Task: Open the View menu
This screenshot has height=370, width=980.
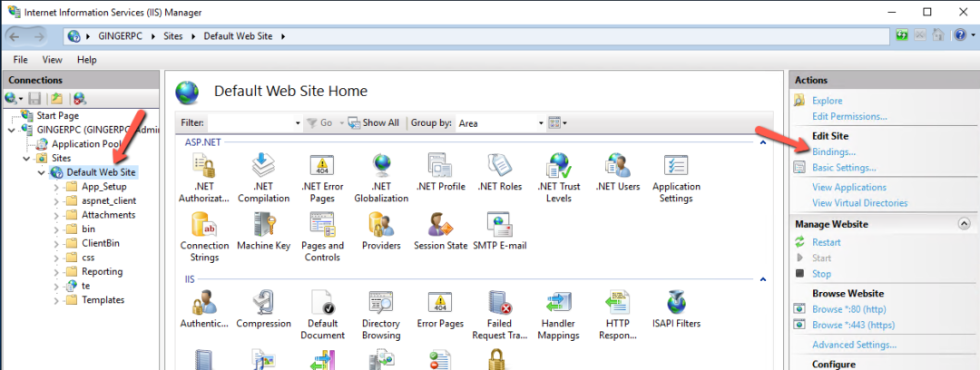Action: (x=52, y=59)
